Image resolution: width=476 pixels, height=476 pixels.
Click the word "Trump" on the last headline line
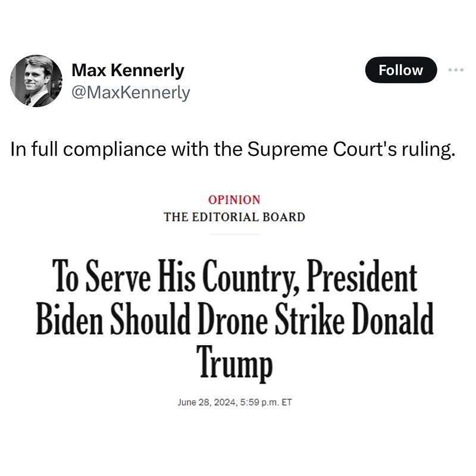point(234,362)
